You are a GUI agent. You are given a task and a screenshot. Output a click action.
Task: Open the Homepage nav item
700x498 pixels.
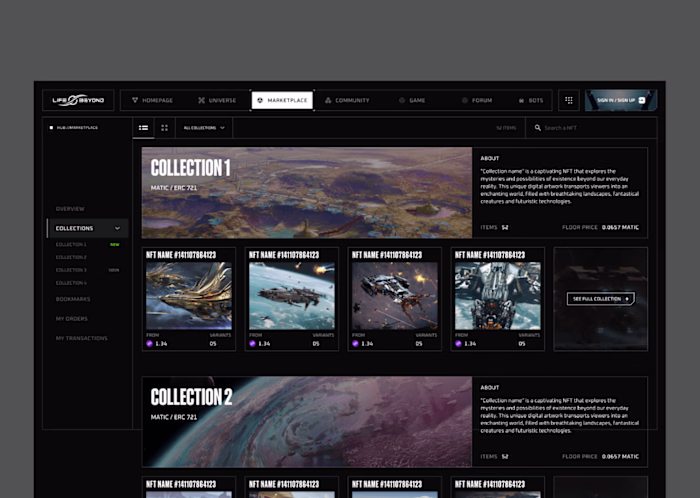[x=153, y=100]
